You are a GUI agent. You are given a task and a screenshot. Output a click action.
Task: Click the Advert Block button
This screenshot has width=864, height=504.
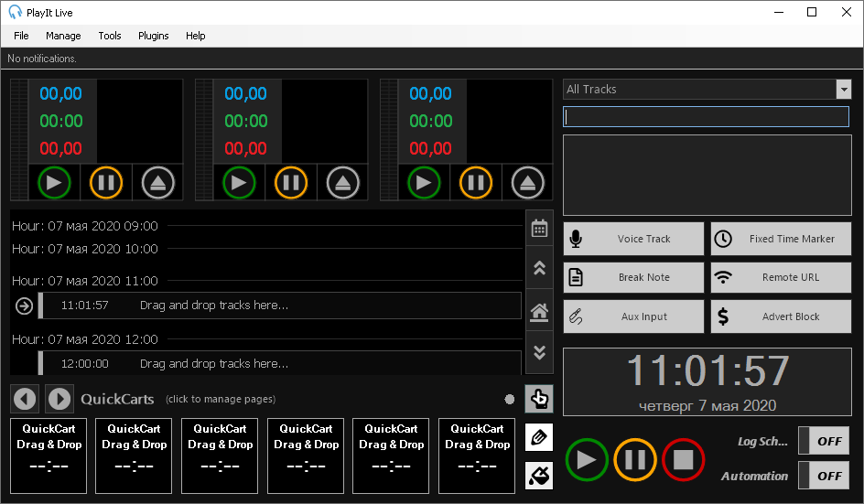point(781,316)
